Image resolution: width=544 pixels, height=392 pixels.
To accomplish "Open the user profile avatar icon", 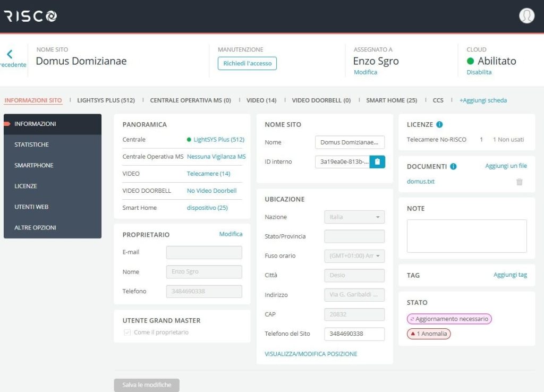I will click(526, 16).
